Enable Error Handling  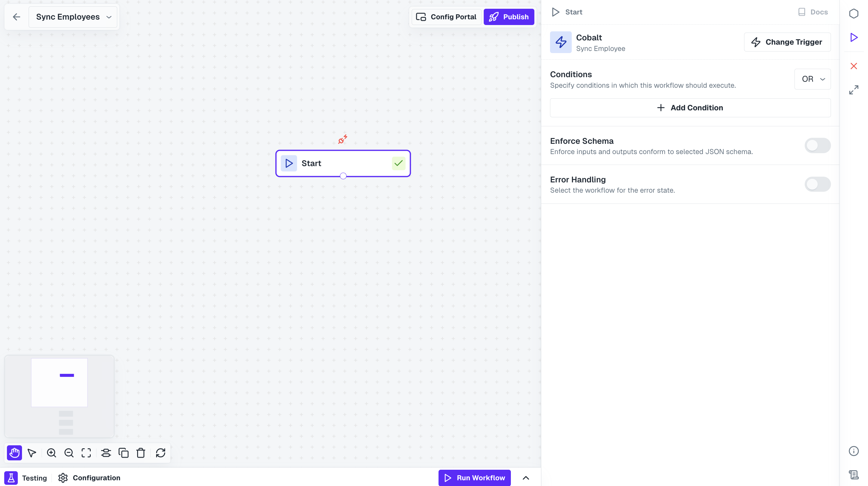[x=817, y=184]
